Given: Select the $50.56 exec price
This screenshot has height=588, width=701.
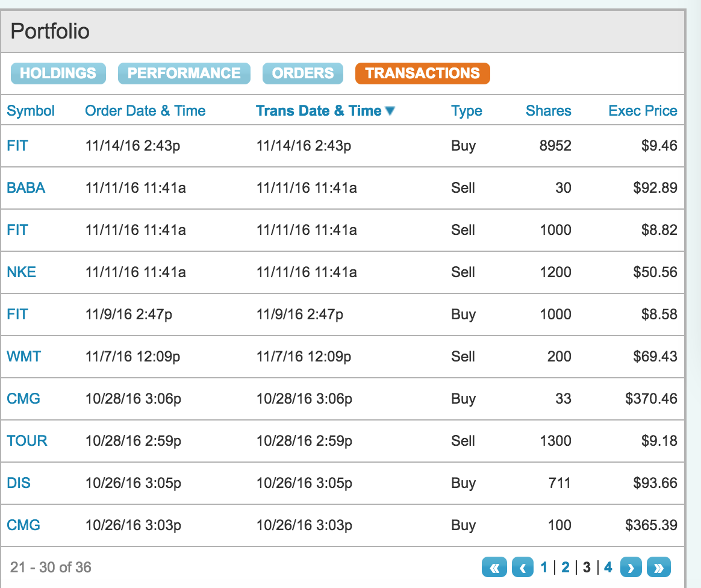Looking at the screenshot, I should [x=655, y=272].
